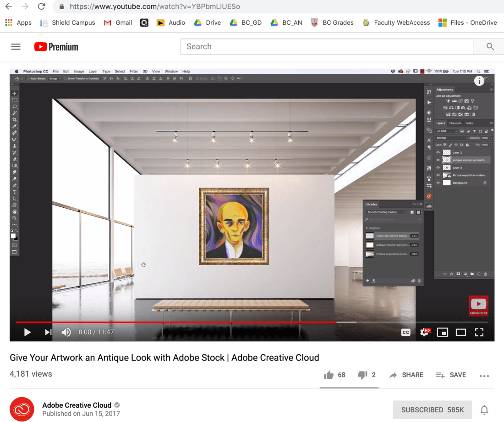Open the Filter menu in Photoshop
Screen dimensions: 504x422
[133, 71]
